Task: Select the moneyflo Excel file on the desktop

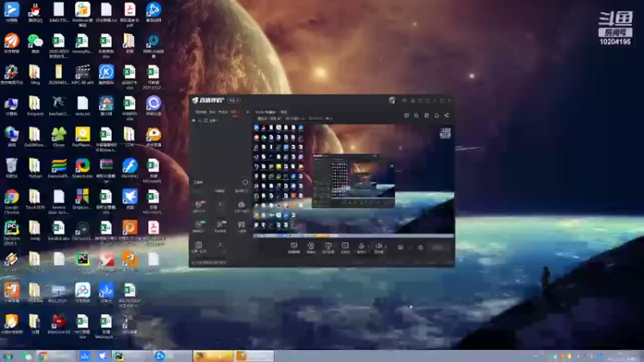Action: pos(83,43)
